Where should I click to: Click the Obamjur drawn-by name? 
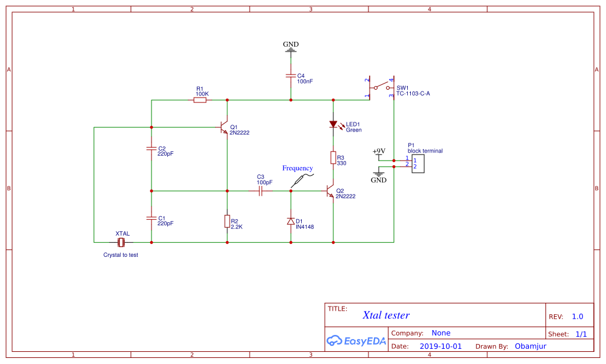[530, 346]
